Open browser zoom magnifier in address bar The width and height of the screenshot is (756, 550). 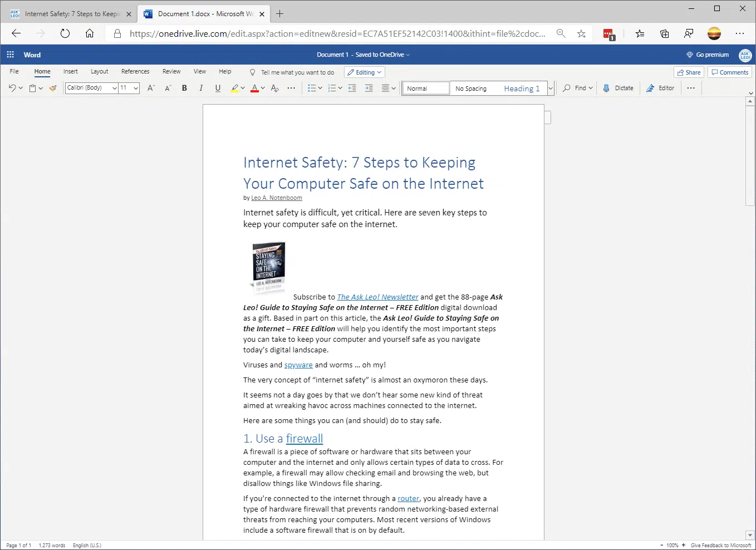pos(561,33)
